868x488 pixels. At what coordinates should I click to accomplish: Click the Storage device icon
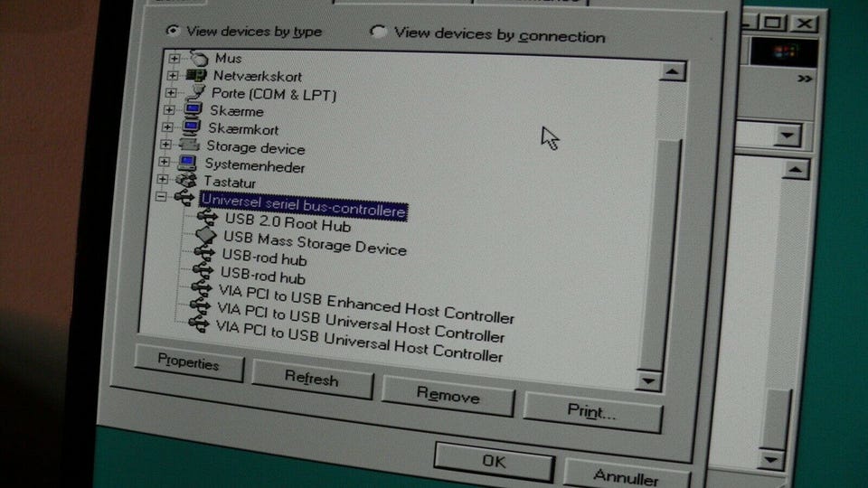coord(189,145)
